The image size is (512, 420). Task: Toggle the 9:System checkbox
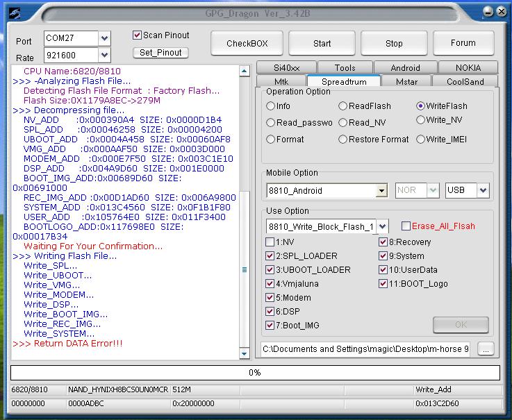coord(383,256)
